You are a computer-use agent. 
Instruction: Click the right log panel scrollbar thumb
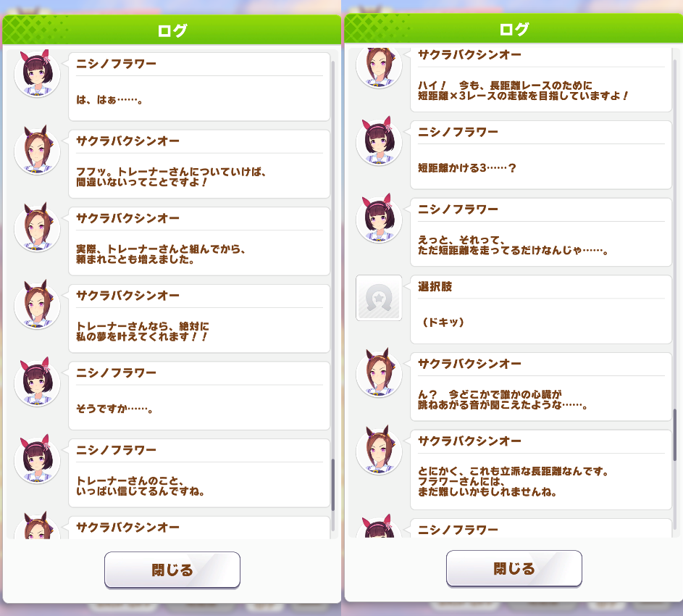[675, 435]
